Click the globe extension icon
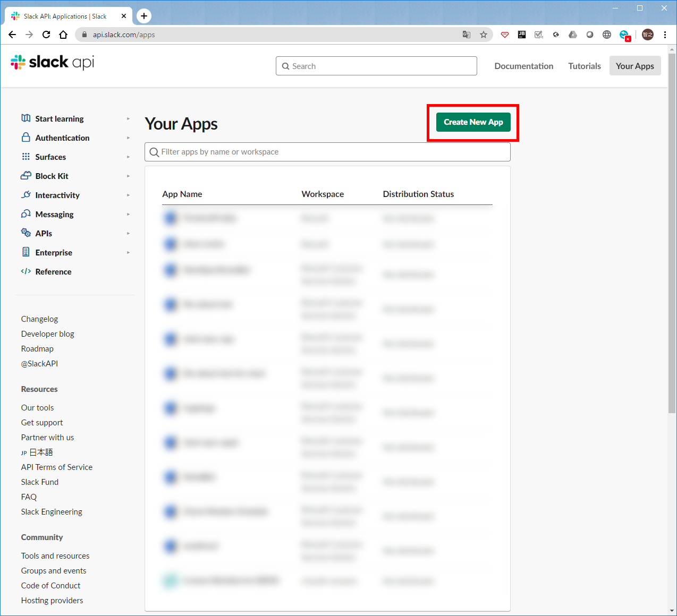The height and width of the screenshot is (616, 677). point(607,35)
